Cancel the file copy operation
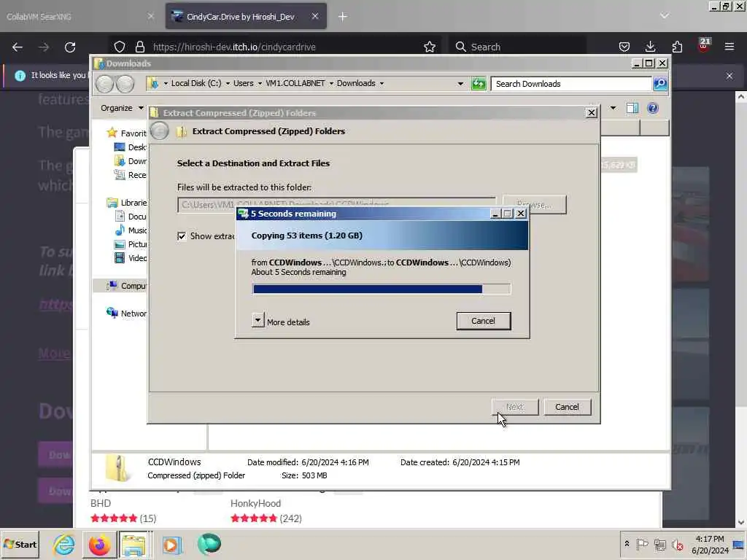 click(483, 321)
